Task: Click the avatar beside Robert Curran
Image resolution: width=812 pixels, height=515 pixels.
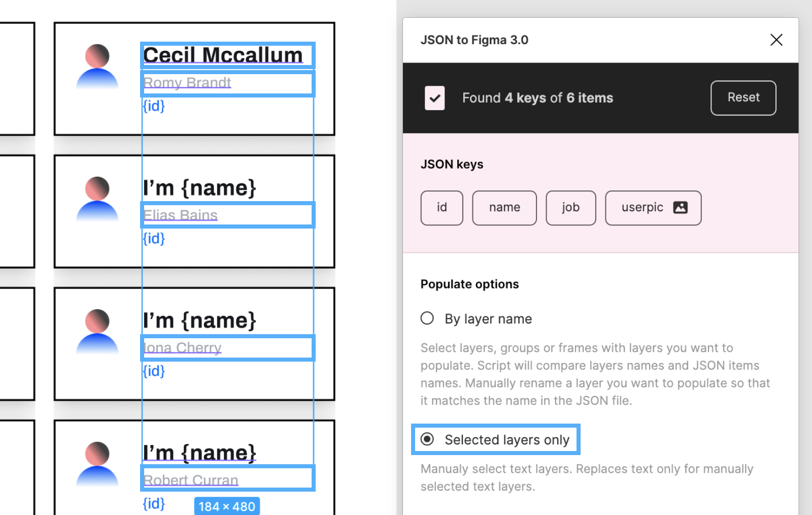Action: coord(97,464)
